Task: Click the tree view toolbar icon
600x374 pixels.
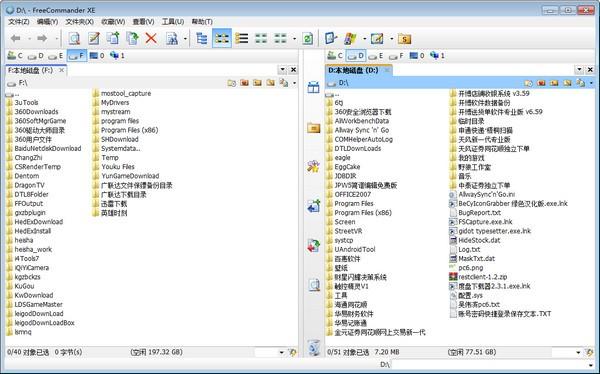Action: point(201,38)
